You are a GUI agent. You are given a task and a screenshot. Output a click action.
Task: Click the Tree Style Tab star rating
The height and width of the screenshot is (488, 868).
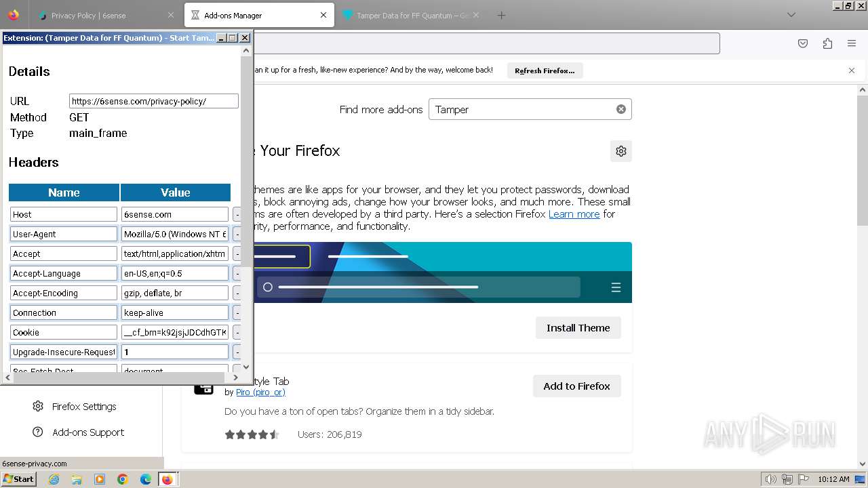pyautogui.click(x=252, y=434)
